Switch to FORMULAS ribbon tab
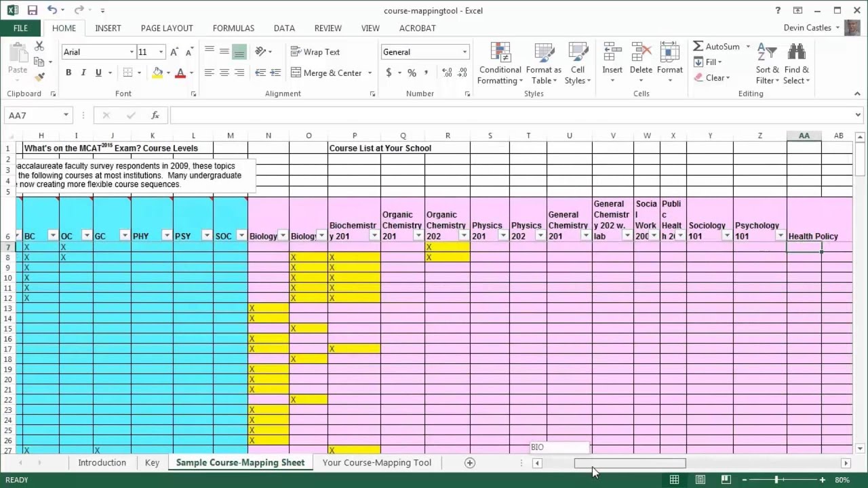The width and height of the screenshot is (868, 488). click(233, 28)
